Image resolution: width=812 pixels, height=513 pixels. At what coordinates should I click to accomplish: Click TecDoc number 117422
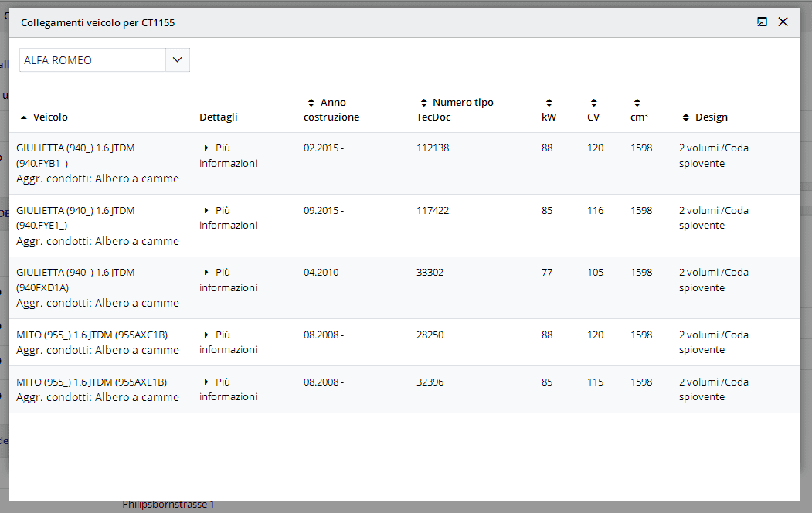[433, 211]
